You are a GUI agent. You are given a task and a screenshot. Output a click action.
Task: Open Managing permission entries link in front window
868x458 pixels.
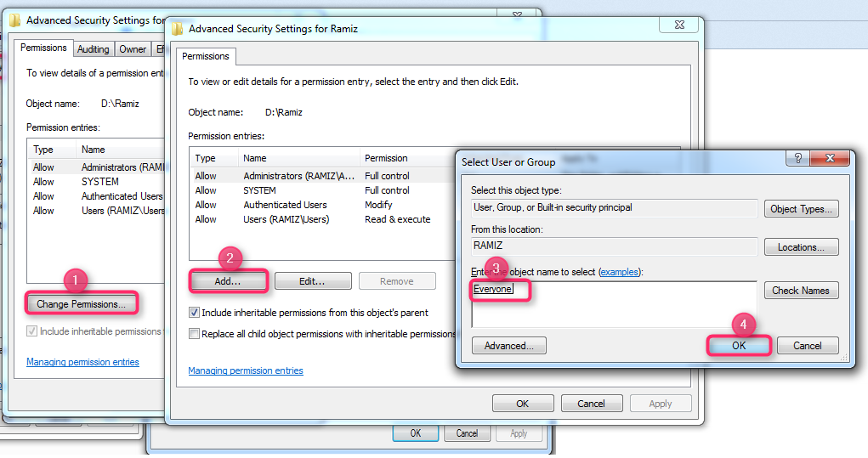(x=245, y=370)
